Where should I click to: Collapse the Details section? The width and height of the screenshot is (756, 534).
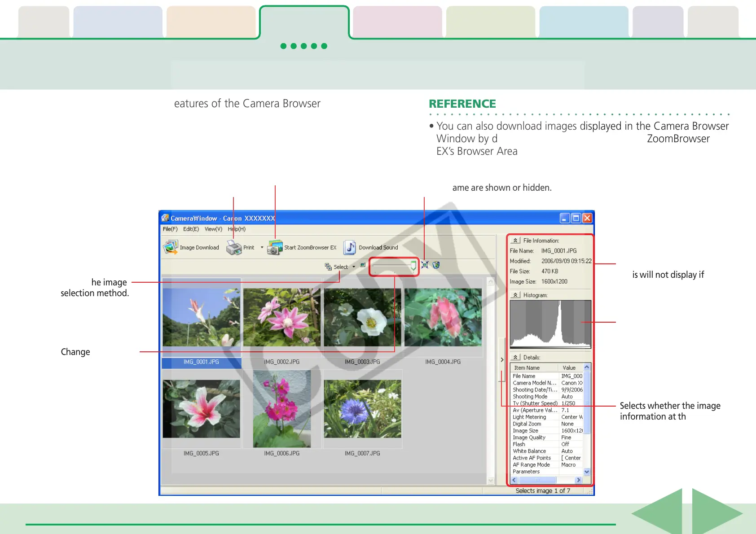pos(516,357)
